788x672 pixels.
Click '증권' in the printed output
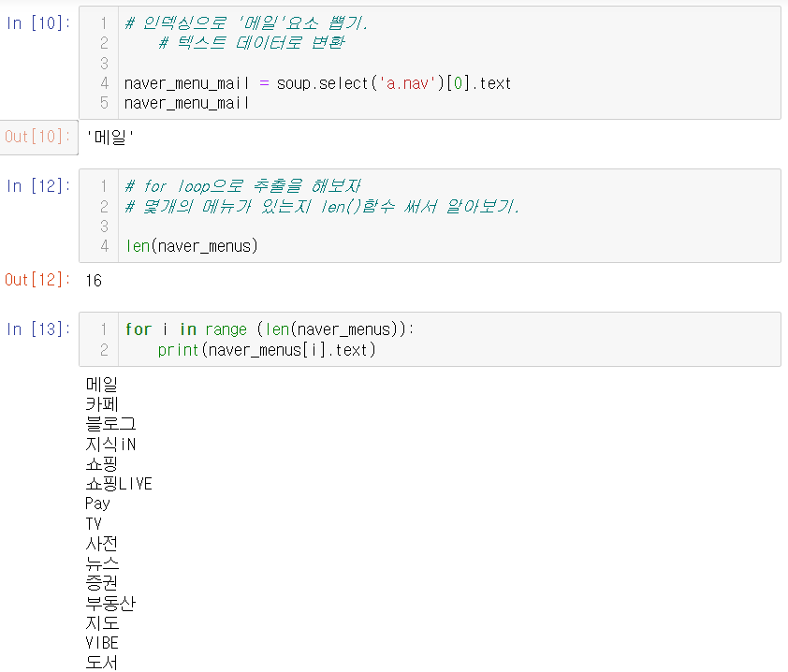[102, 582]
